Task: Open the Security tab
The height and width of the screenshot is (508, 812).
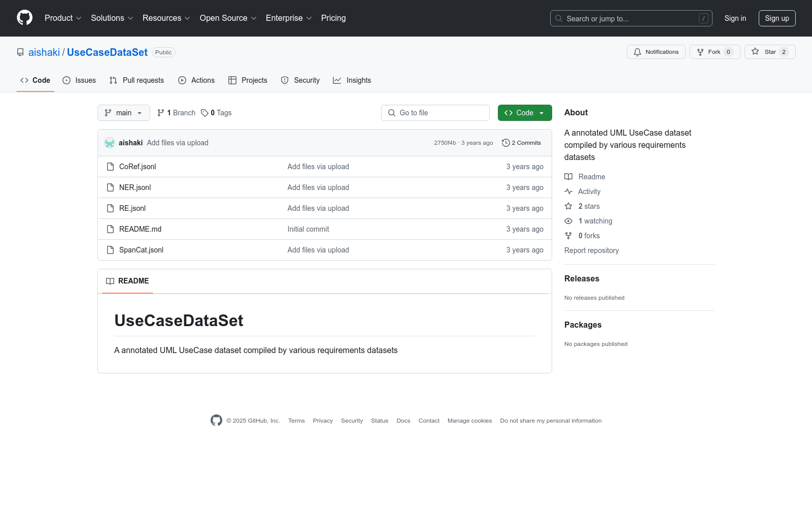Action: [x=300, y=80]
